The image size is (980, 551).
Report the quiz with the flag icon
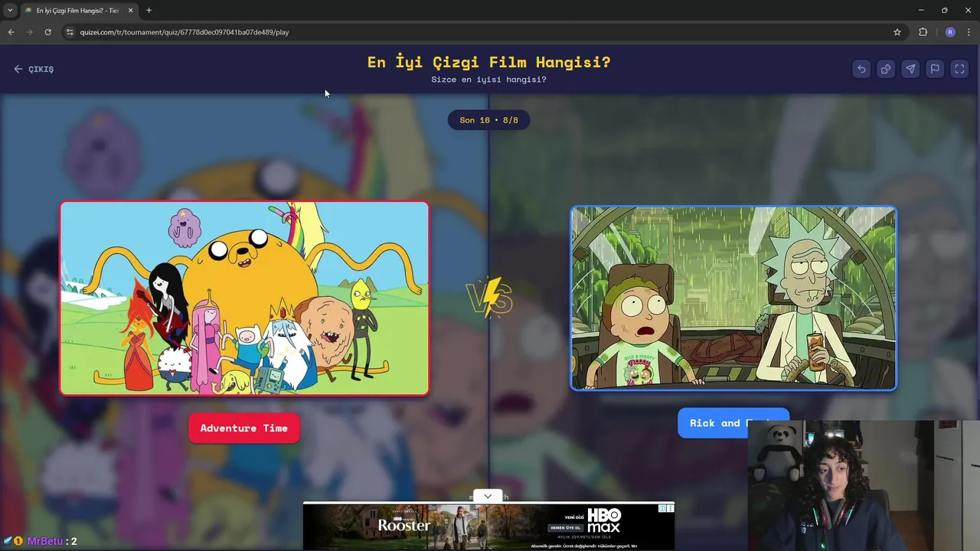(935, 69)
